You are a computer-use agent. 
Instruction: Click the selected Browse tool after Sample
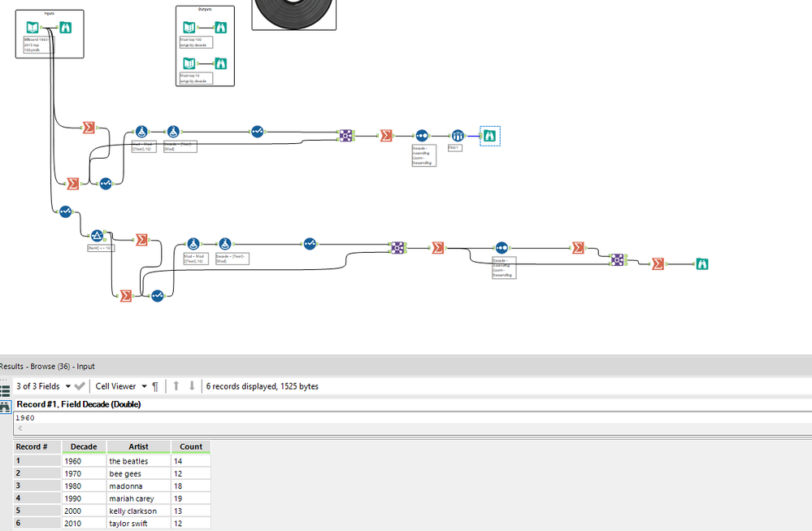point(490,136)
